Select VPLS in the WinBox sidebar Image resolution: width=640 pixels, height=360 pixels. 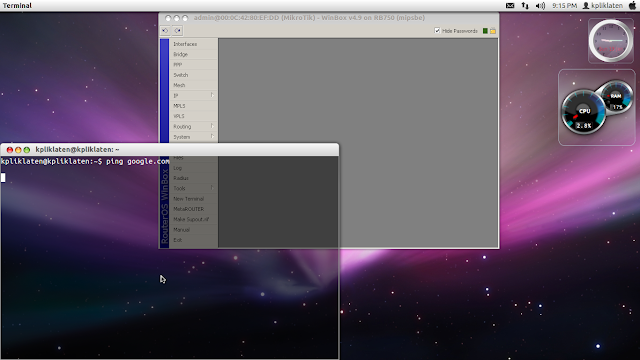coord(193,116)
